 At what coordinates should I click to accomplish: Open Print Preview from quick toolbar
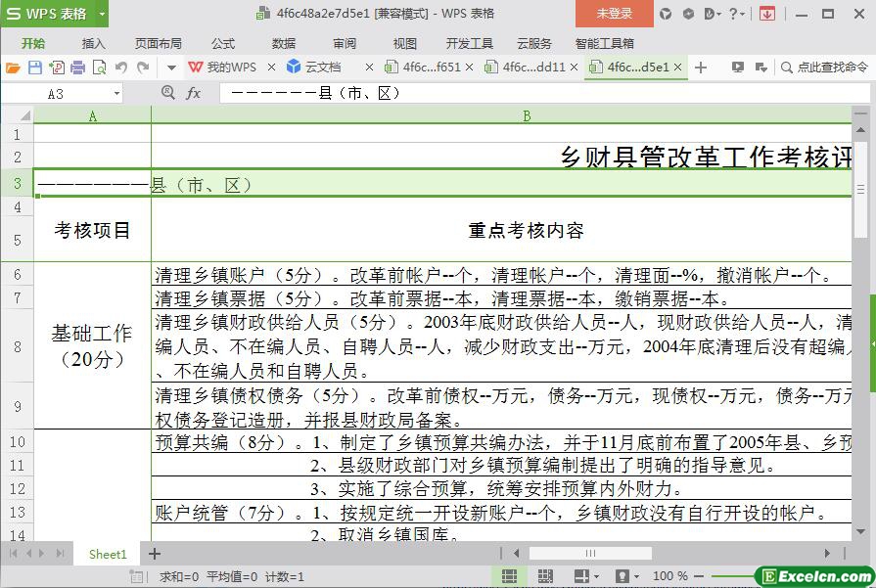[x=100, y=68]
